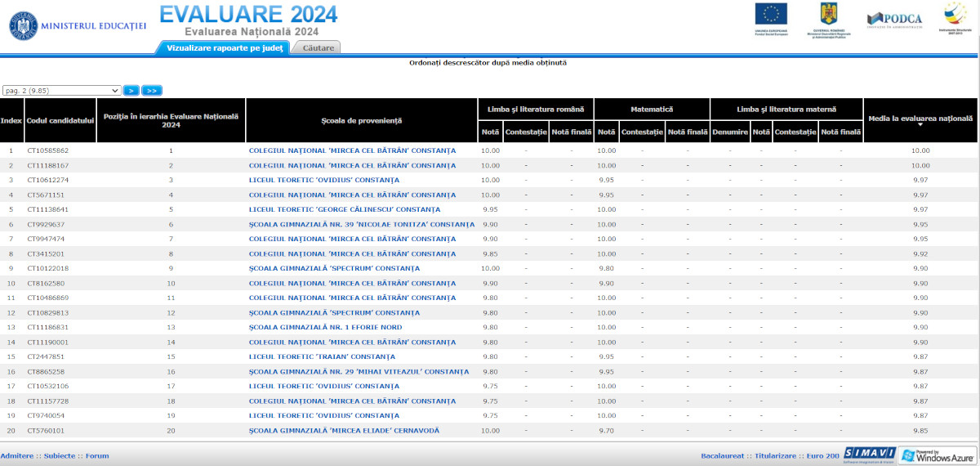Screen dimensions: 980x466
Task: Sort by Media la evaluarea națională header
Action: coord(920,119)
